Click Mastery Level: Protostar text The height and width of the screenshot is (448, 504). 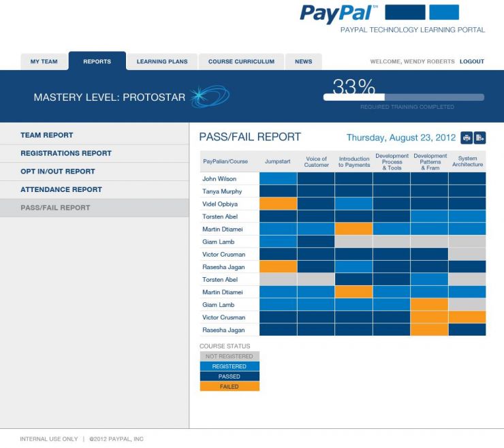(109, 97)
